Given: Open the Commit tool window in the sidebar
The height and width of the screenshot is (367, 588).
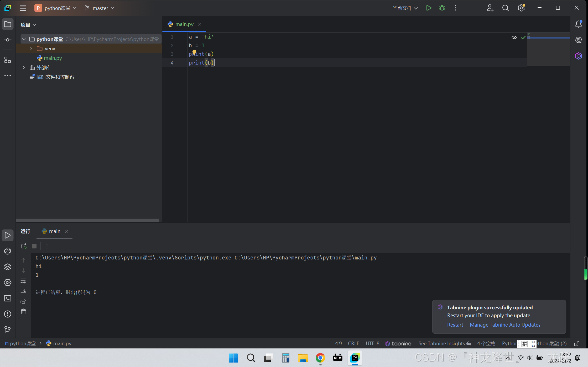Looking at the screenshot, I should pos(7,40).
